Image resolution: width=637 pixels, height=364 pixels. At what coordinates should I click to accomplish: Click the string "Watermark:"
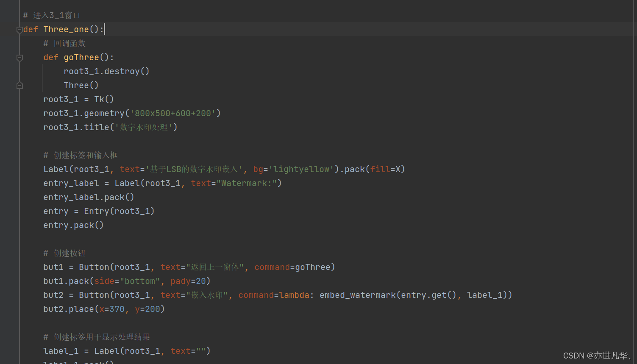point(246,183)
